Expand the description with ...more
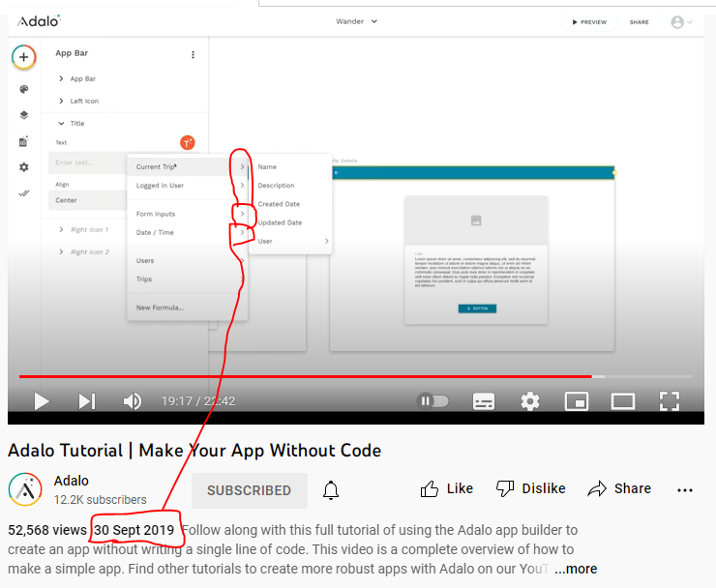This screenshot has height=588, width=716. coord(576,569)
